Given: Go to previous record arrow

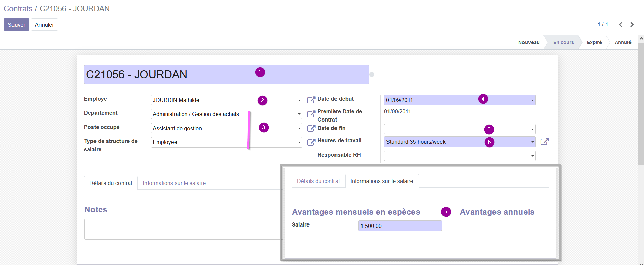Looking at the screenshot, I should tap(620, 25).
